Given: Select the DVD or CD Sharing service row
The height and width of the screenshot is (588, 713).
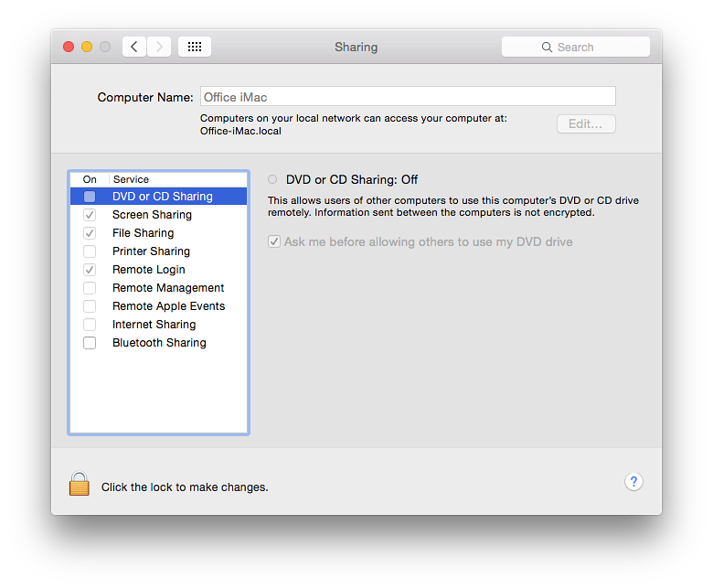Looking at the screenshot, I should tap(158, 197).
